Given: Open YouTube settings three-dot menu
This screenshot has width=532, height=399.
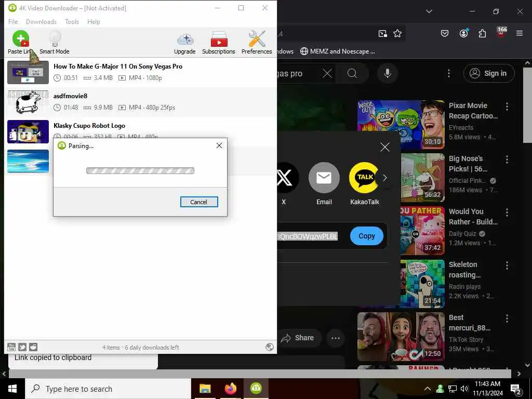Looking at the screenshot, I should [449, 73].
